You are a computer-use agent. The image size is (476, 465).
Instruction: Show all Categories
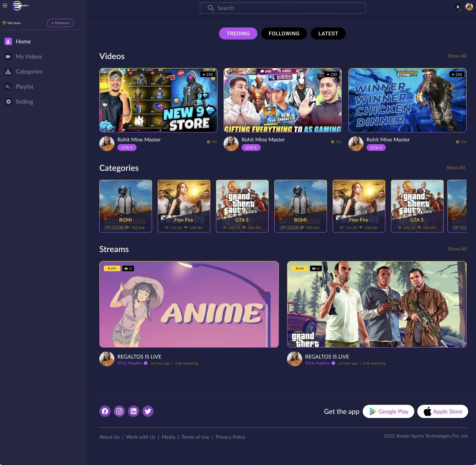(456, 167)
